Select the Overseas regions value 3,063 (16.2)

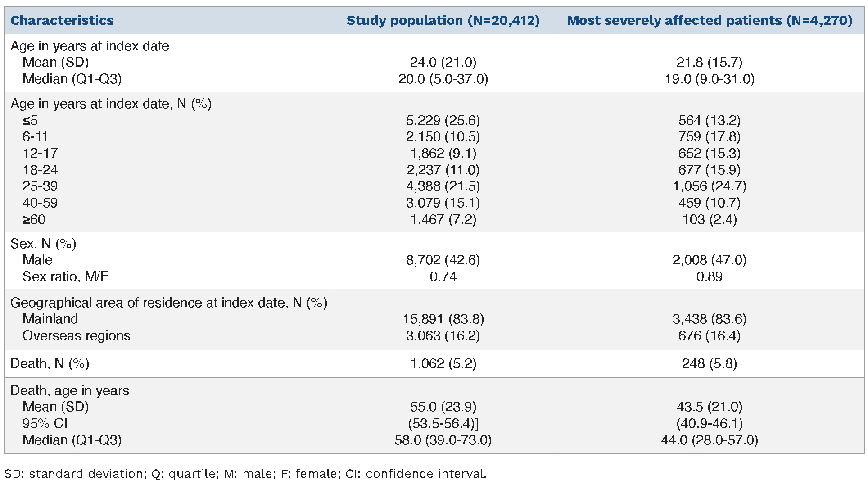[x=443, y=335]
